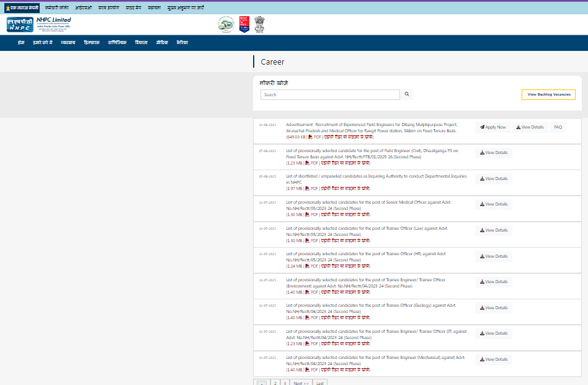588x385 pixels.
Task: Click the paper-plane icon on Apply Now
Action: pyautogui.click(x=482, y=127)
